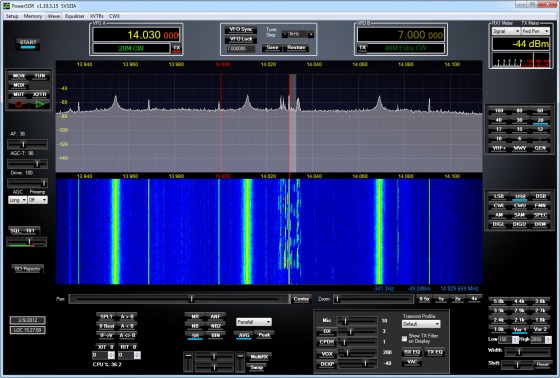Screen dimensions: 560x378
Task: Click the saved frequency field 7.000000
Action: point(240,48)
